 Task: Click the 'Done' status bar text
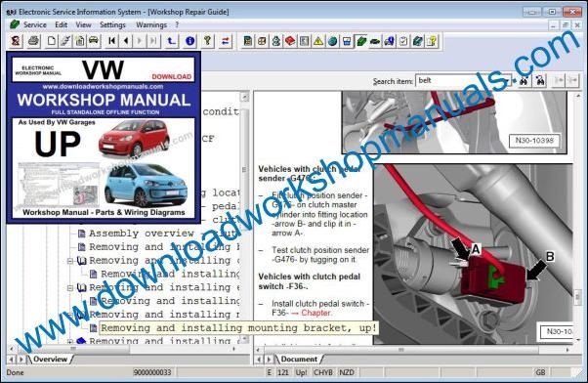click(15, 372)
